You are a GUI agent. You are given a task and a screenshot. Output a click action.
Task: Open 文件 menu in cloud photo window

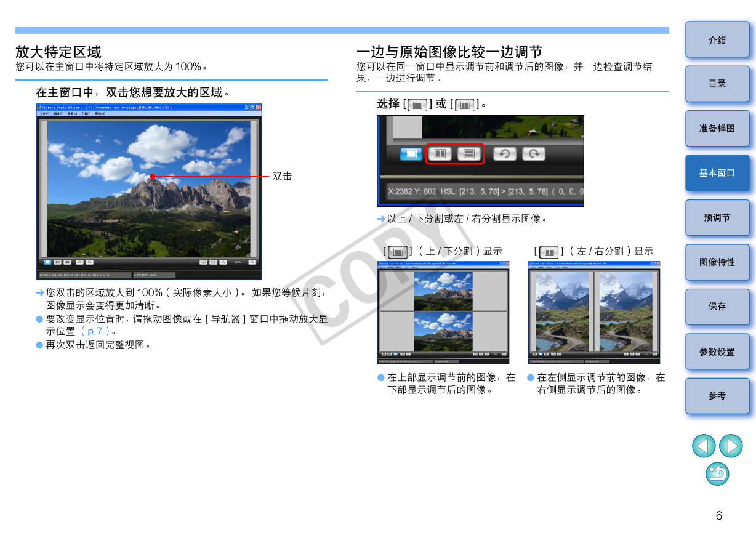pyautogui.click(x=44, y=113)
